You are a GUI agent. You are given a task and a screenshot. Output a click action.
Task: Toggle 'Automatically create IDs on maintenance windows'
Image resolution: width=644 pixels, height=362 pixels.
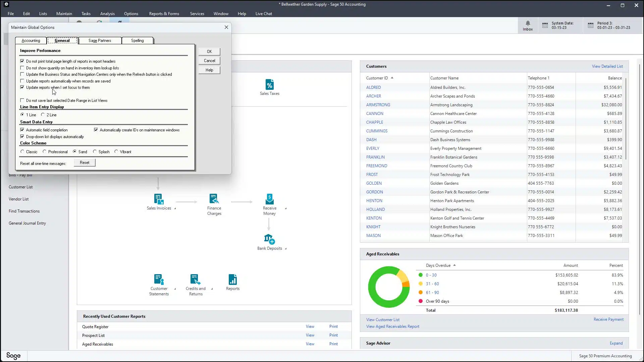[96, 130]
